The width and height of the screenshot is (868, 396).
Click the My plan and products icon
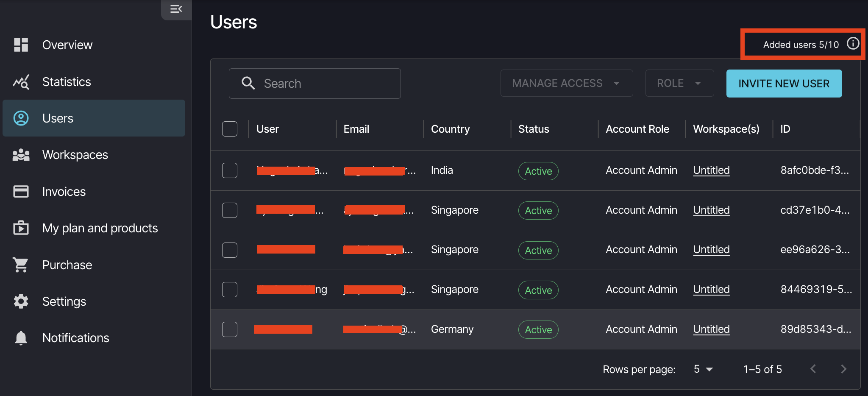click(21, 228)
